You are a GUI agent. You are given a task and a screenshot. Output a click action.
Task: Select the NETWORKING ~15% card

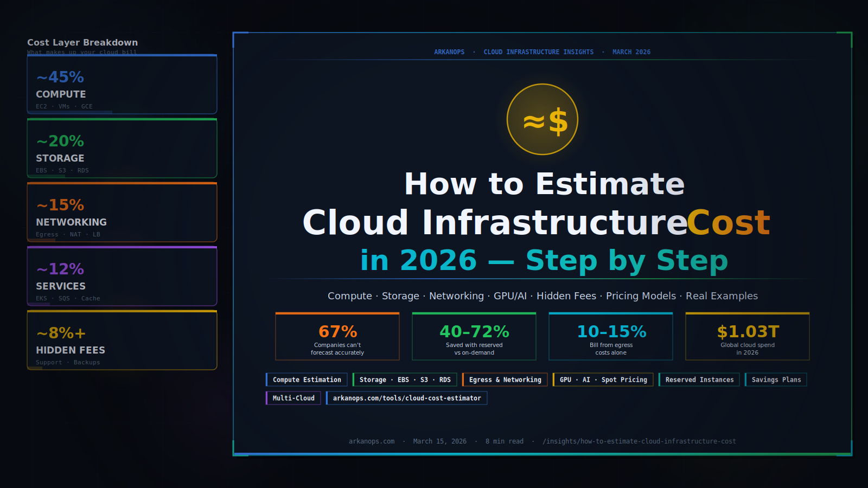point(122,212)
